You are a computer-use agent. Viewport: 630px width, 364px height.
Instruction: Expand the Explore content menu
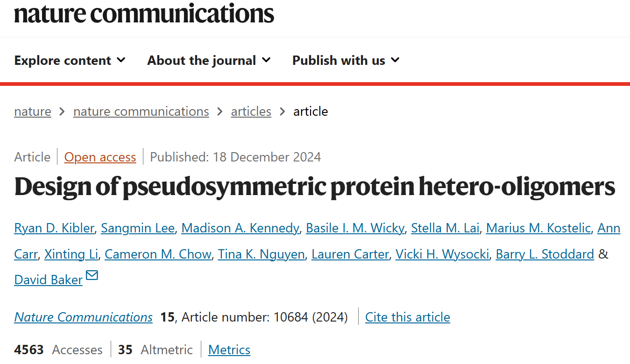click(70, 60)
